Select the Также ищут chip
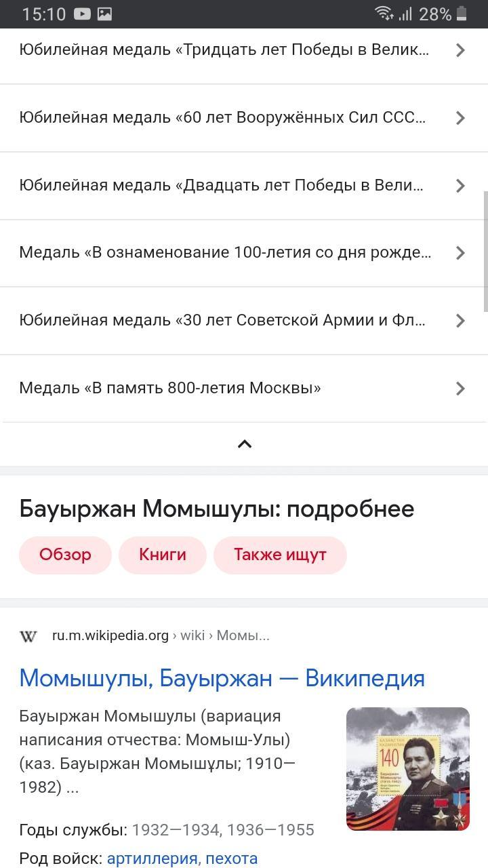The image size is (488, 868). point(280,555)
